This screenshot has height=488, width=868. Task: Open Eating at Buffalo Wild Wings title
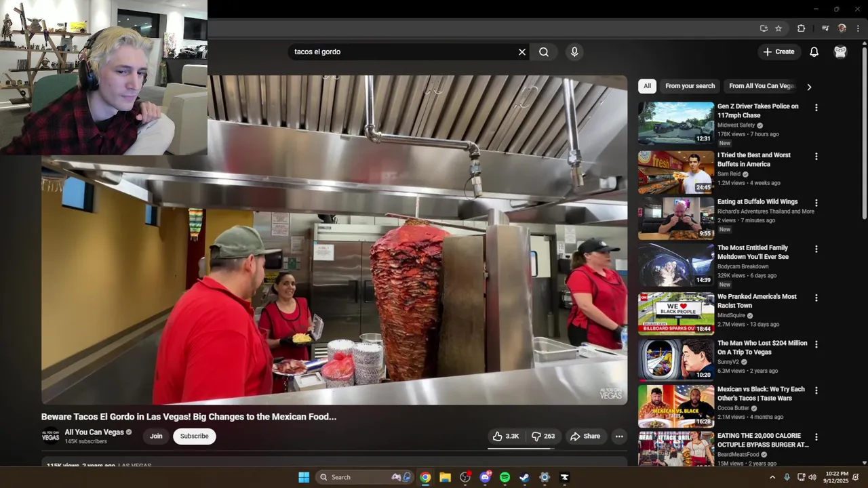(x=757, y=202)
